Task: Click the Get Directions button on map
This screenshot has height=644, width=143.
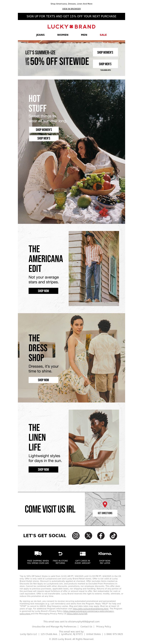Action: [105, 513]
